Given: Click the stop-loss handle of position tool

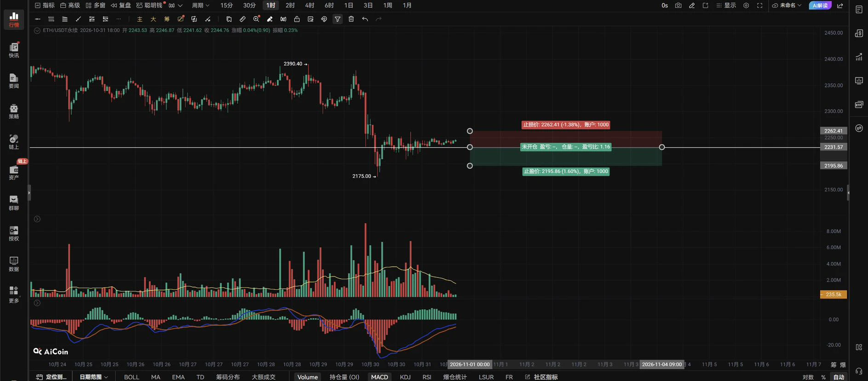Looking at the screenshot, I should (x=470, y=131).
